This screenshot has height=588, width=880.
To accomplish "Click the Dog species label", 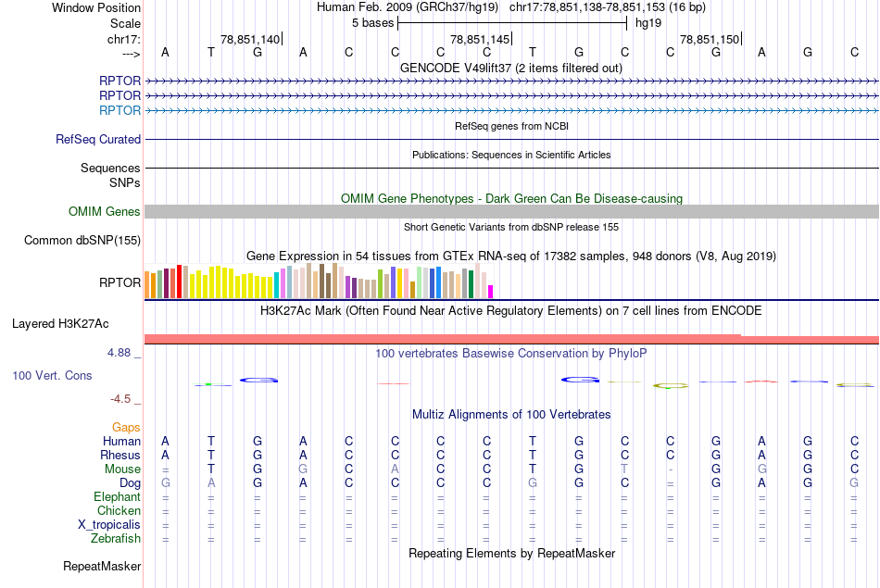I will (130, 483).
